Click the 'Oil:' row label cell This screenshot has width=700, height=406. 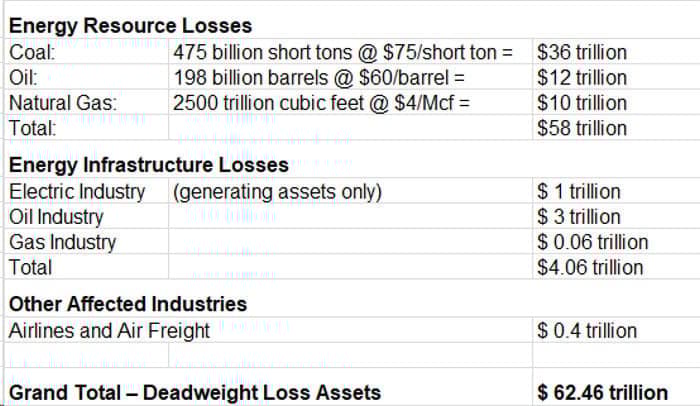click(25, 77)
